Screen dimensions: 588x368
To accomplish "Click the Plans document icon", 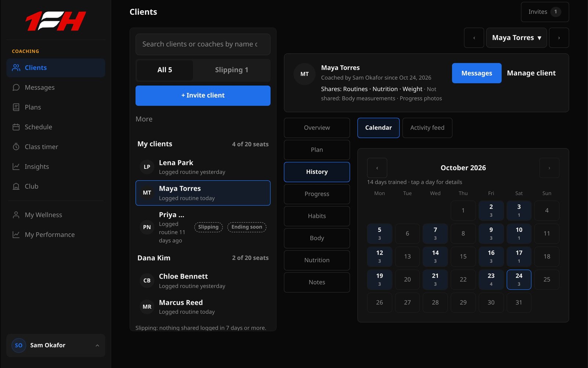I will coord(16,107).
